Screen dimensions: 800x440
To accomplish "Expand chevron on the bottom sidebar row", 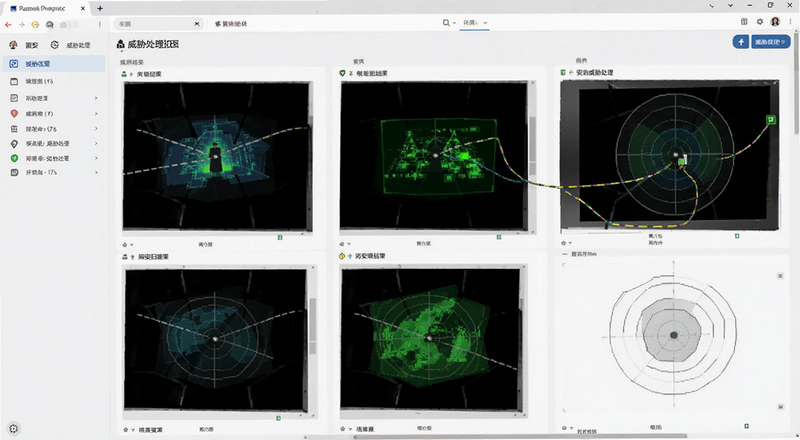I will point(96,173).
